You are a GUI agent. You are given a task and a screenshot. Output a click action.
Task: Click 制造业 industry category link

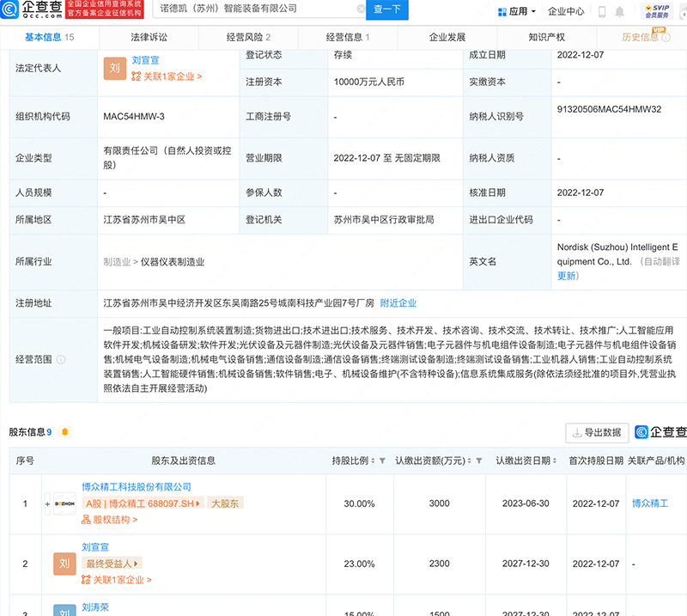[x=117, y=262]
